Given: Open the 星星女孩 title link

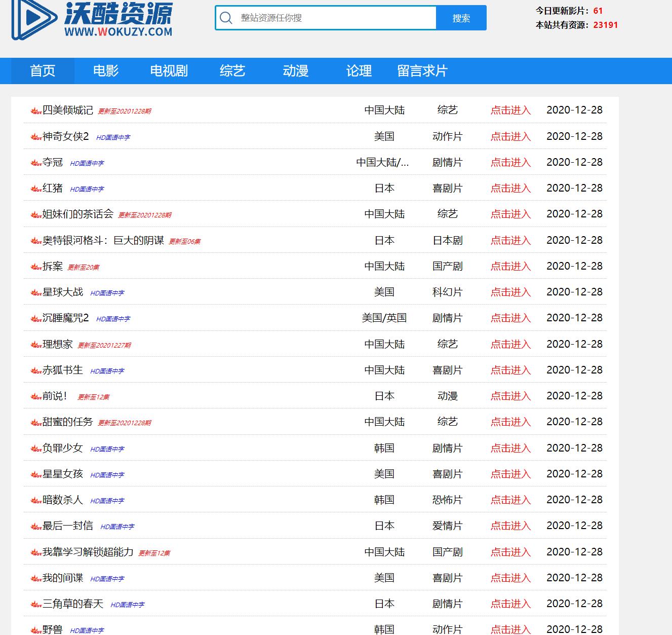Looking at the screenshot, I should 63,474.
